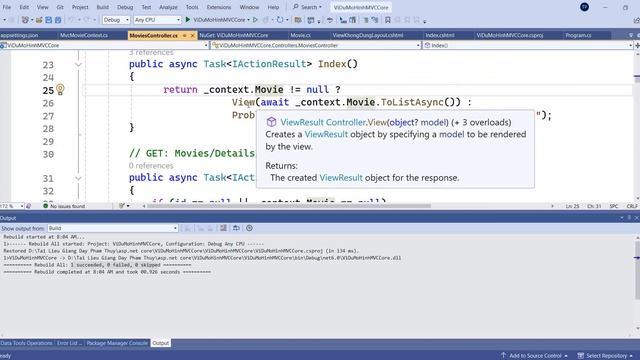Click the clock timestamp icon in Output
The image size is (640, 360).
(249, 228)
